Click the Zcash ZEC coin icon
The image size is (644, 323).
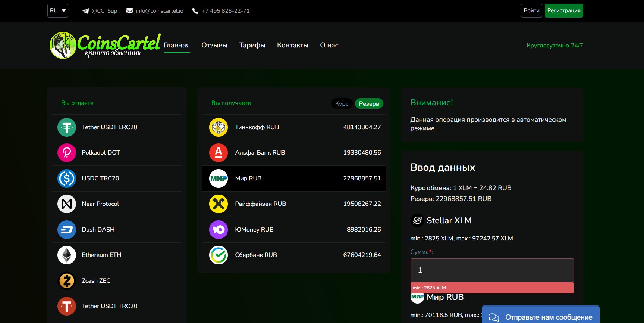tap(67, 281)
